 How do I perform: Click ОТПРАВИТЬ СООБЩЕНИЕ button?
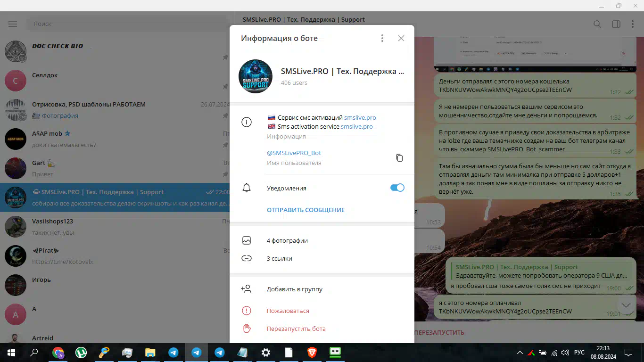(x=305, y=210)
